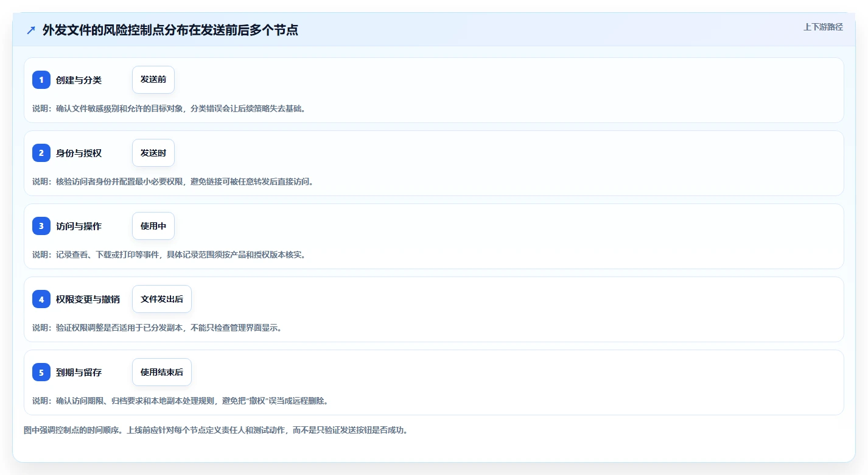Select the 发送时 tag
Screen dimensions: 868x475
coord(153,153)
